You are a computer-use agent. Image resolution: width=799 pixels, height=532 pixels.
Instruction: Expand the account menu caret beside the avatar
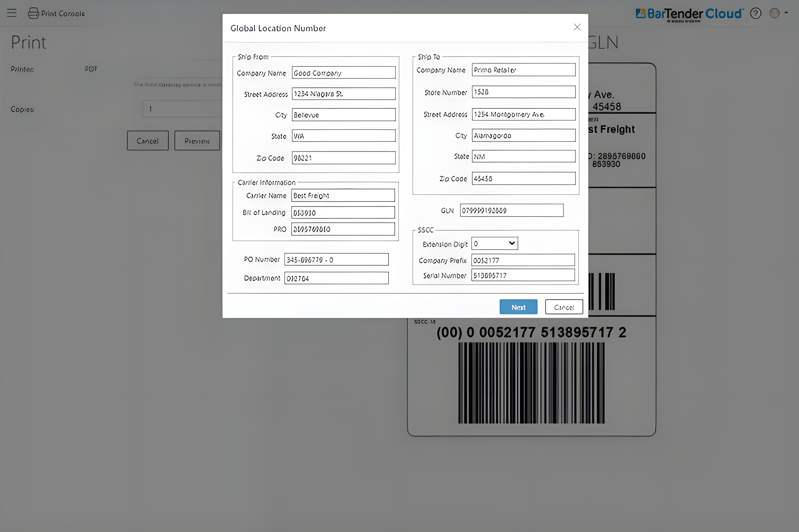point(787,13)
